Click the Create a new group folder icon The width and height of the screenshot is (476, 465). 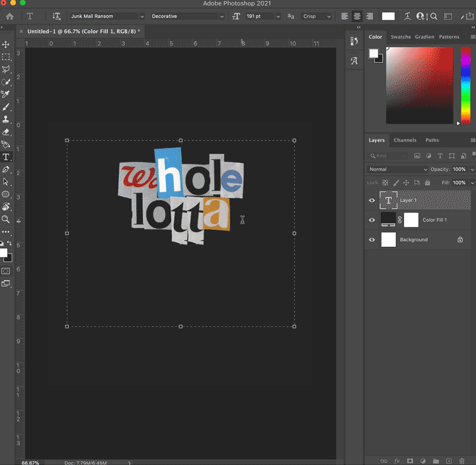[436, 461]
